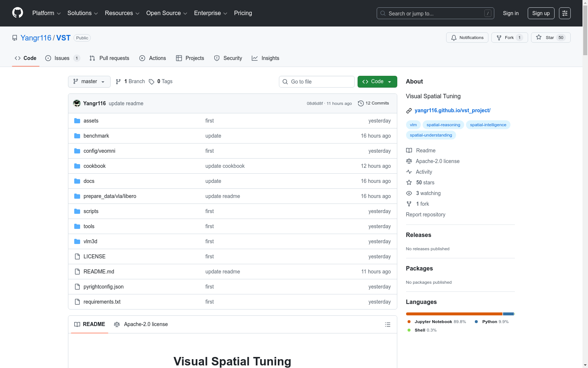Open the Insights tab

(x=265, y=58)
